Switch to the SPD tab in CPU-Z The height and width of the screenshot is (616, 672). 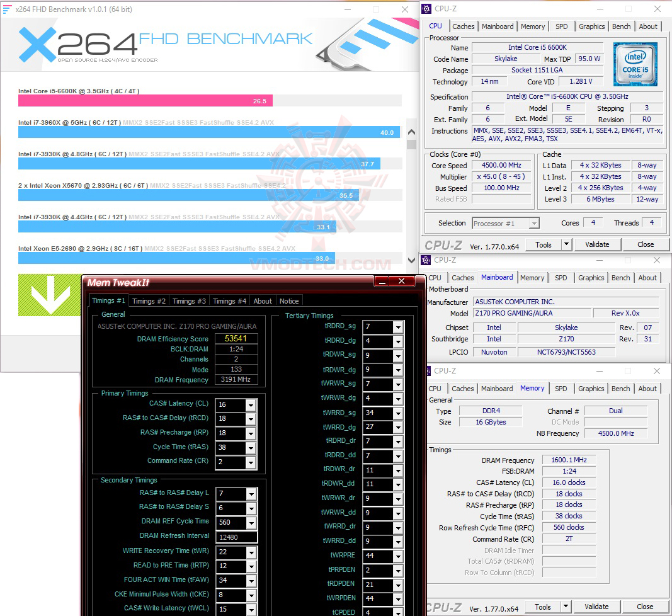click(561, 26)
